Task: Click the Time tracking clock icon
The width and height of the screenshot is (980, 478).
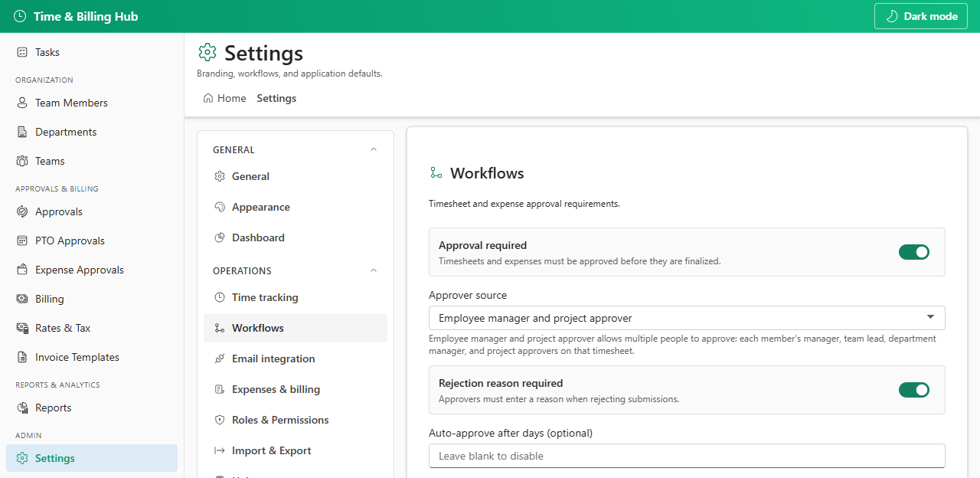Action: point(220,297)
